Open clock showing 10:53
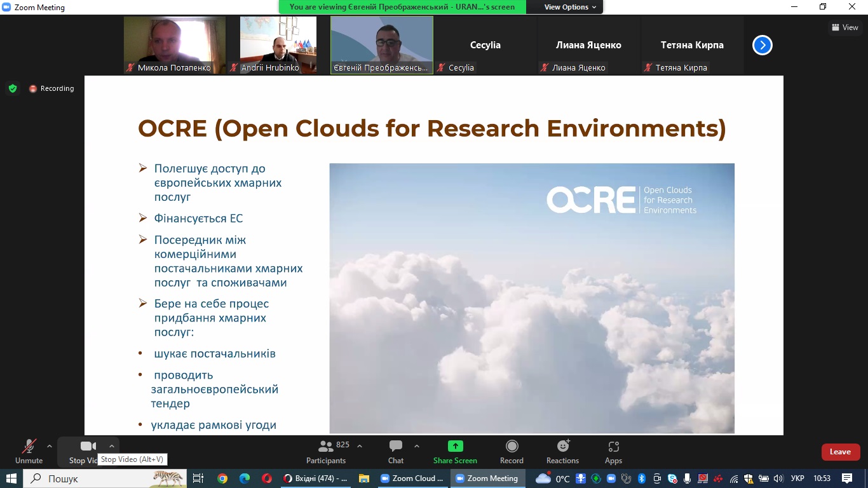868x488 pixels. click(822, 478)
